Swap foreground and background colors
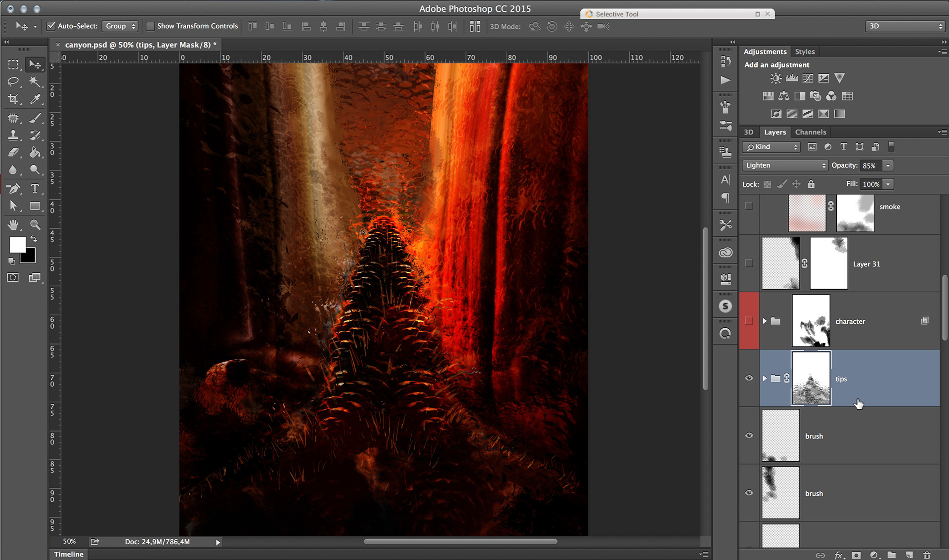Screen dimensions: 949x560 coord(34,239)
